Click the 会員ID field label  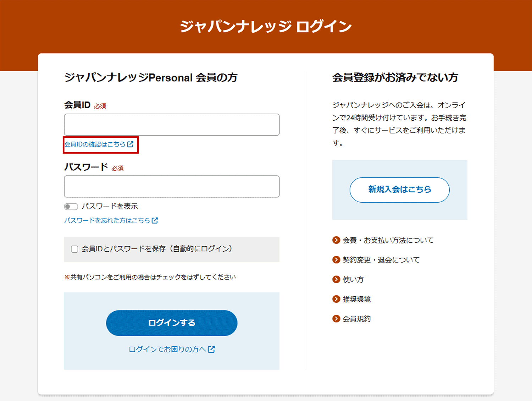pyautogui.click(x=77, y=105)
